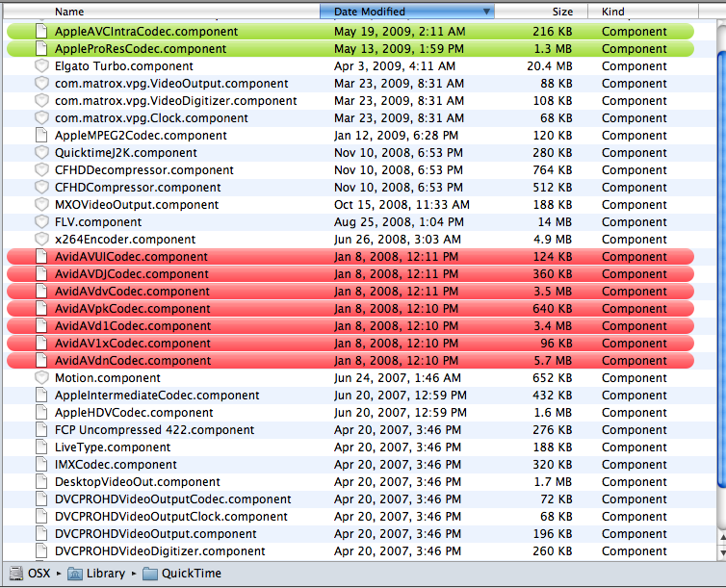Select DVCPROHDVideoOutput.component file name
726x588 pixels.
point(156,534)
